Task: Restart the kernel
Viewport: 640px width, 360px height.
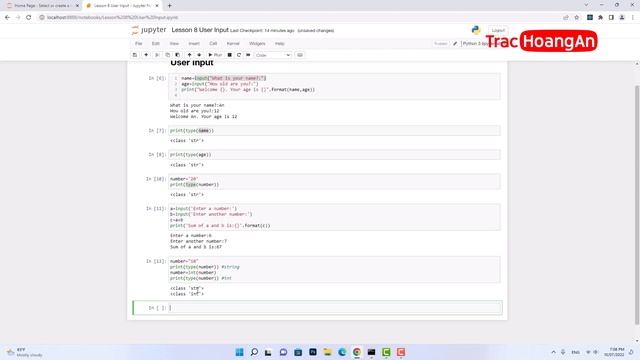Action: pos(239,55)
